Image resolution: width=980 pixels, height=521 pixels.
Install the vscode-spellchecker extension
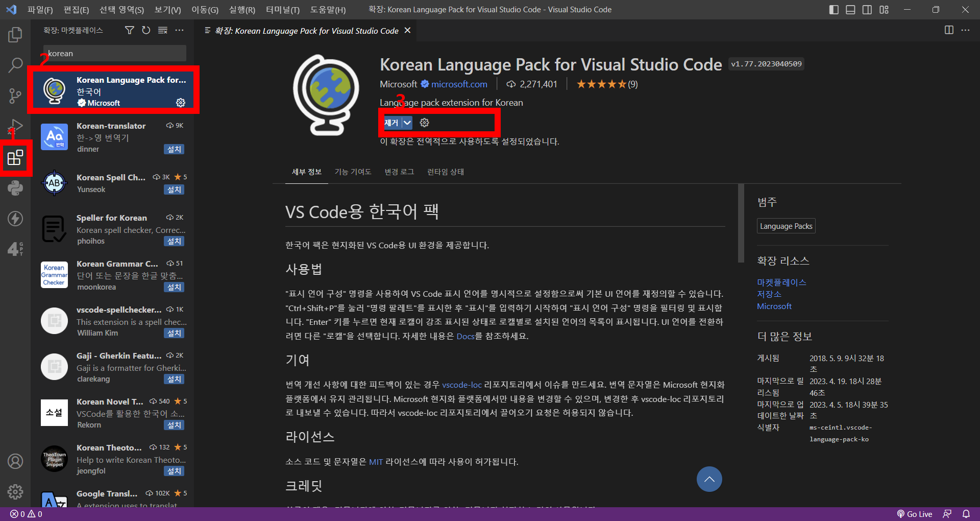(x=174, y=333)
